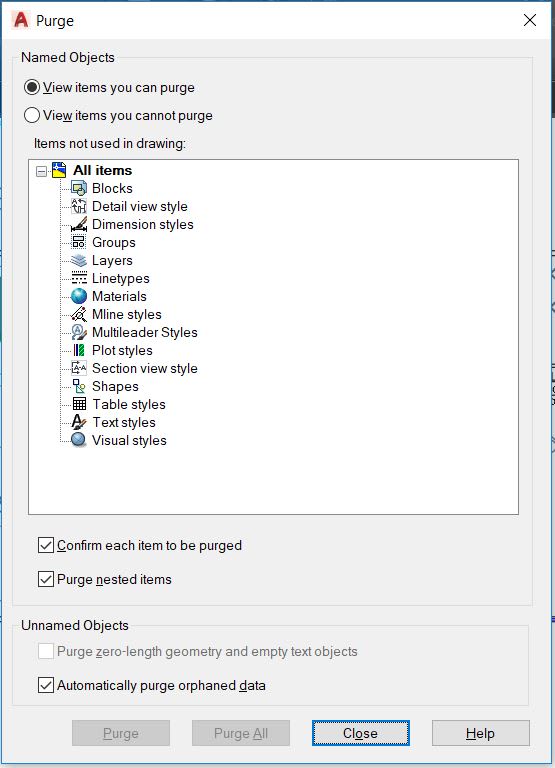Image resolution: width=555 pixels, height=768 pixels.
Task: Toggle the 'Purge nested items' checkbox
Action: [46, 579]
